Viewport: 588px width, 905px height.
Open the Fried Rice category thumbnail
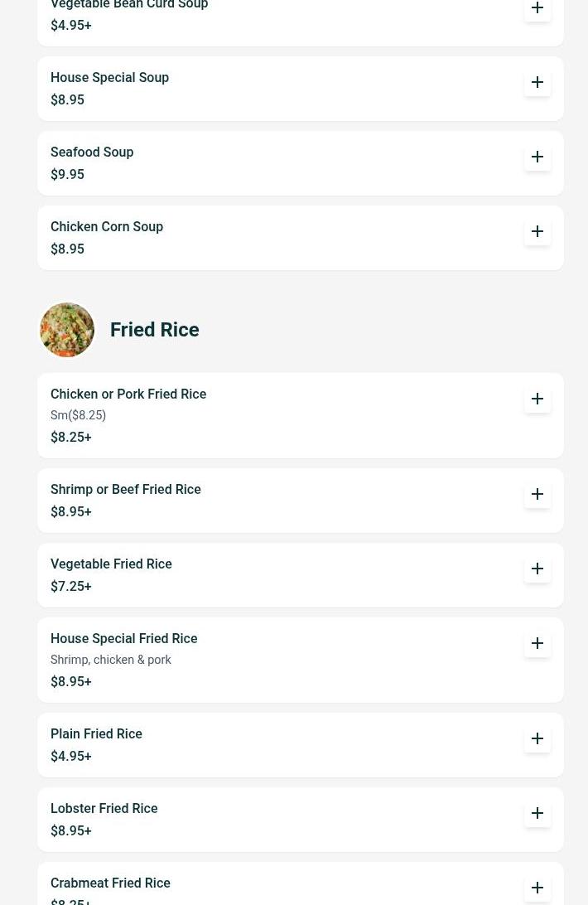pos(67,330)
